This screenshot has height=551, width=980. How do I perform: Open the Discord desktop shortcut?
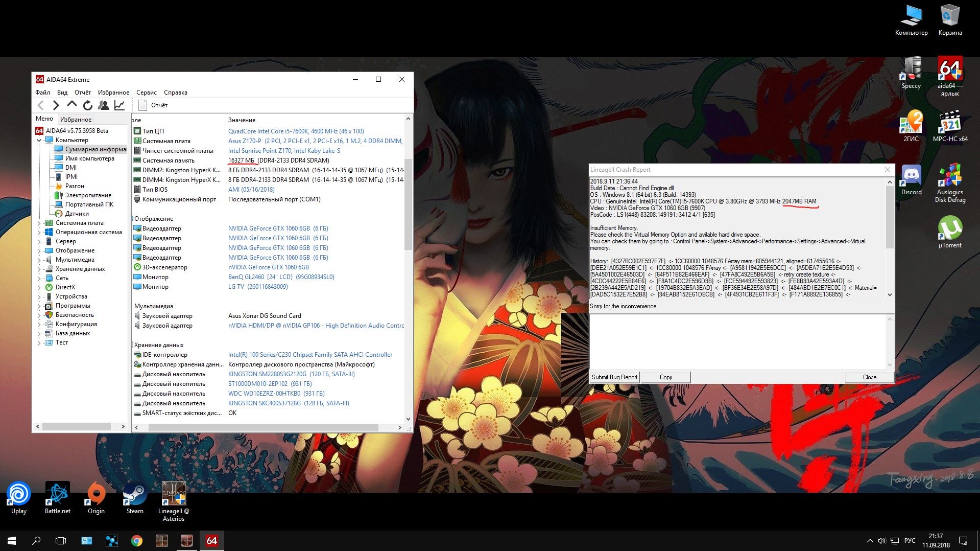911,180
